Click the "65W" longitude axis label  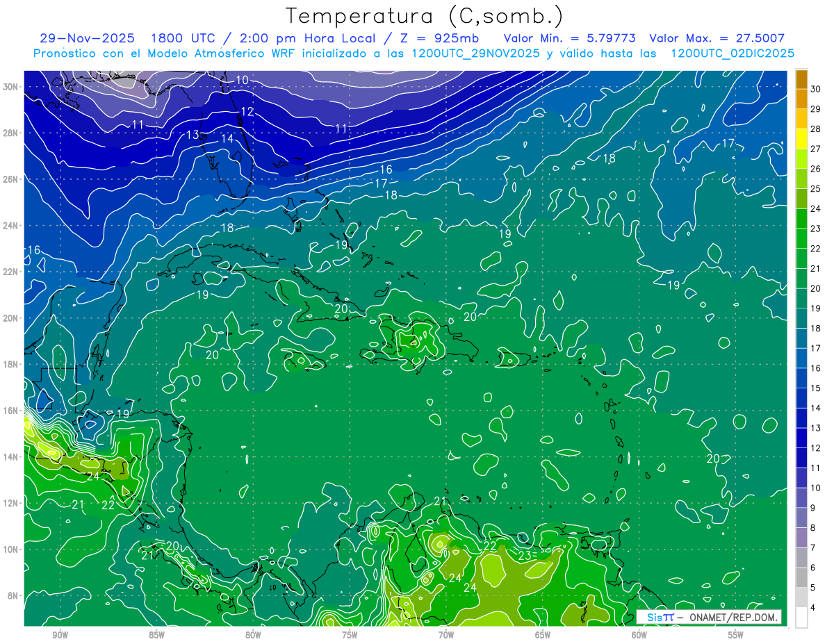(543, 635)
